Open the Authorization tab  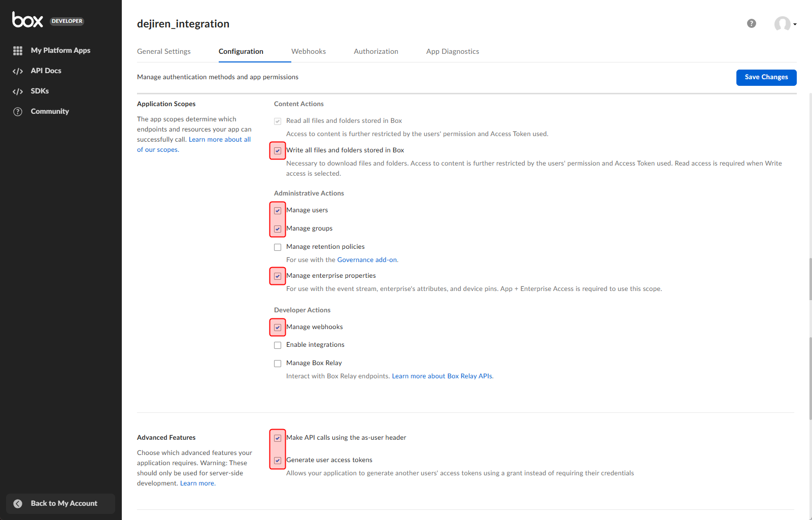click(x=376, y=51)
